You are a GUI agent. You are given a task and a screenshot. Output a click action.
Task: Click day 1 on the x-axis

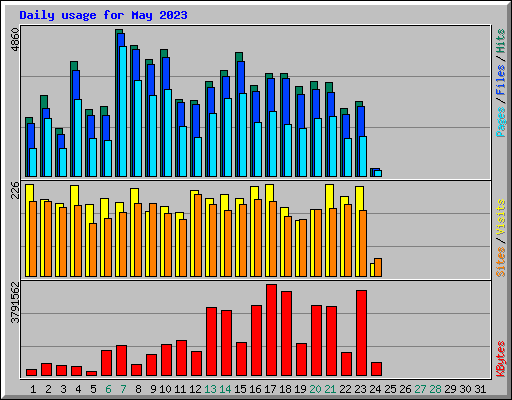tap(33, 389)
